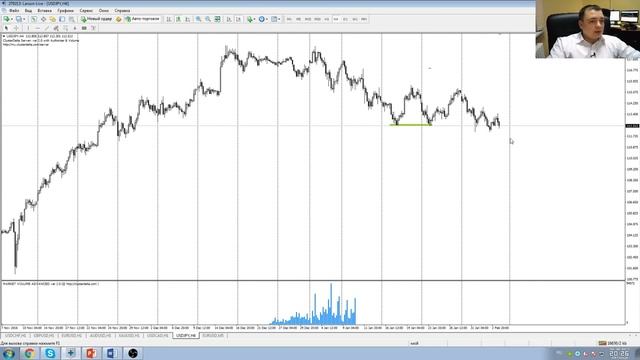The image size is (640, 360).
Task: Expand the indicators list dropdown
Action: [255, 19]
